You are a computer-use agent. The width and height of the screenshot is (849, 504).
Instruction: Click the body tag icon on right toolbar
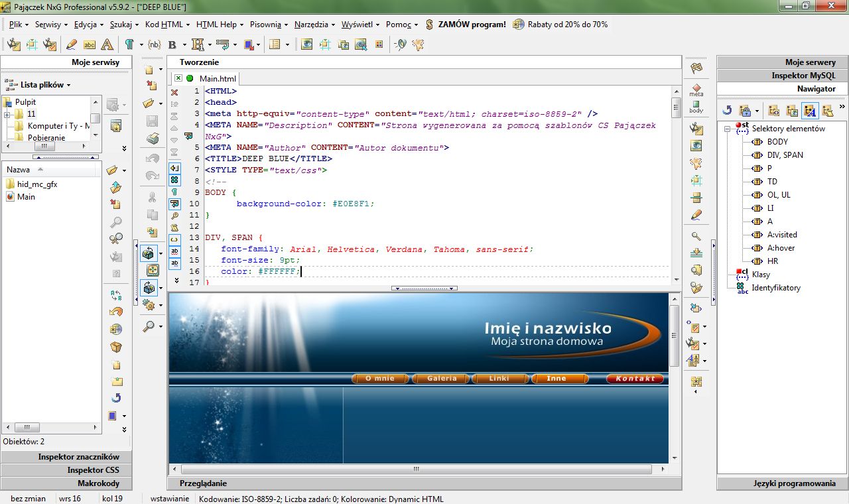click(x=696, y=105)
